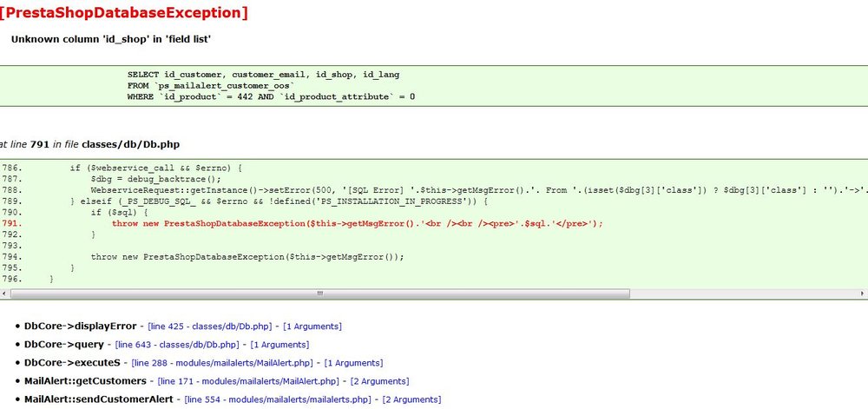Open the MailAlert::getCustomers line 171 link

coord(248,381)
